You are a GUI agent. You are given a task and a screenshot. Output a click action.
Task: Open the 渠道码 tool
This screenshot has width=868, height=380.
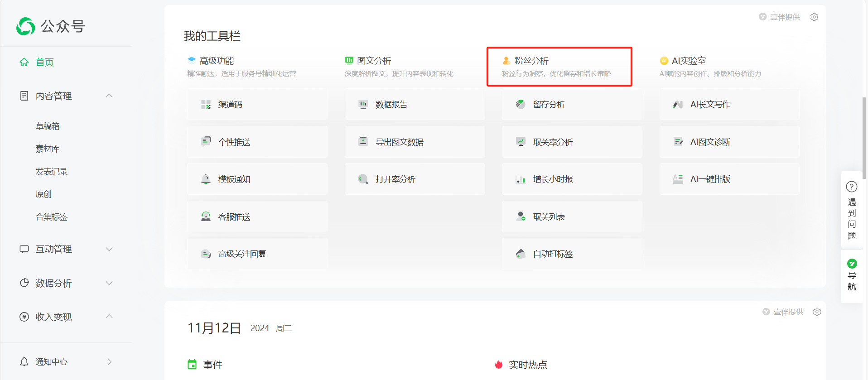point(257,105)
